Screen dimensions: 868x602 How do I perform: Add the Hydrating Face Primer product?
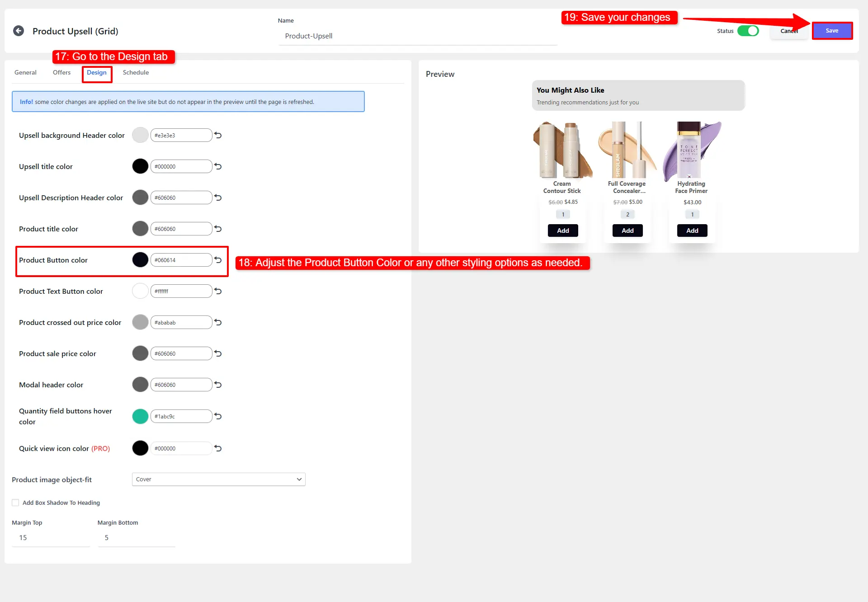click(x=692, y=230)
